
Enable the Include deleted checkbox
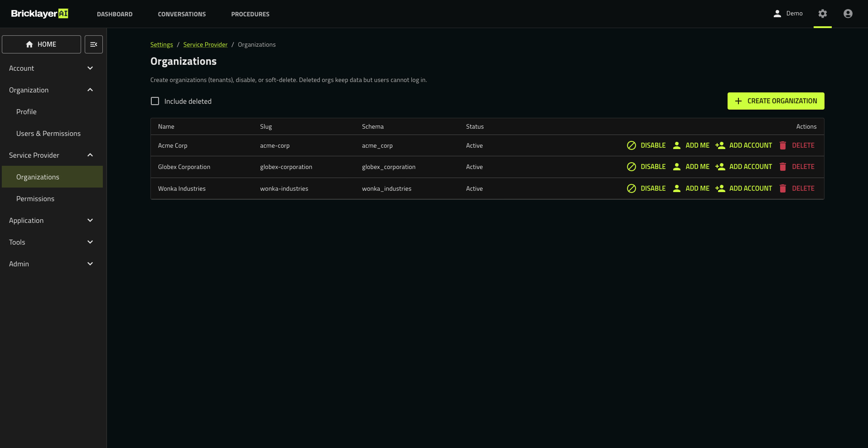tap(155, 101)
